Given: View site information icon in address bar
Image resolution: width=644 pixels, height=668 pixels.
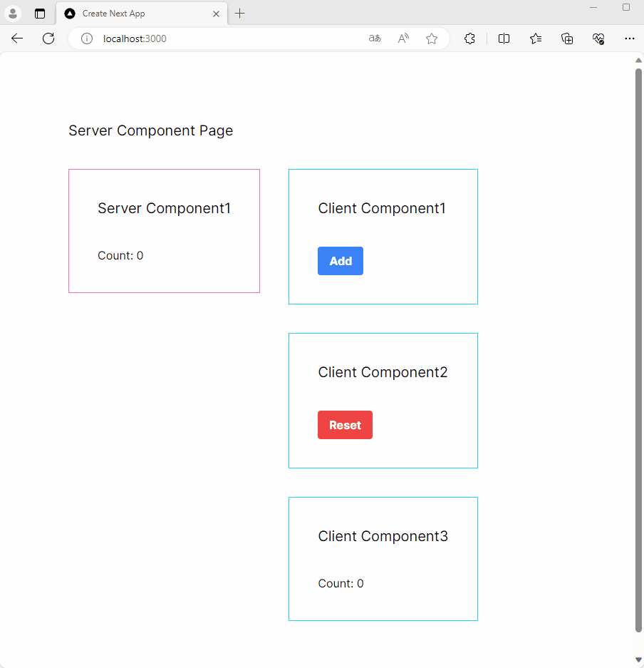Looking at the screenshot, I should click(x=87, y=38).
